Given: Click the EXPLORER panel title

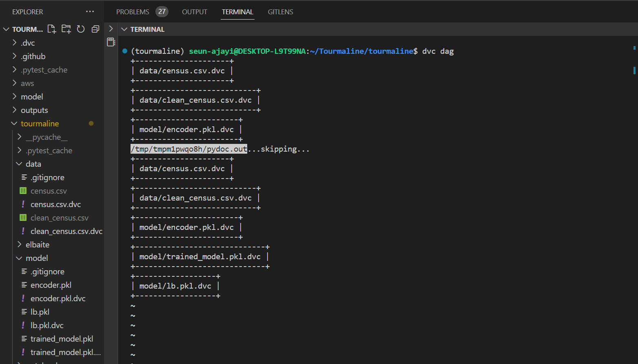Looking at the screenshot, I should tap(27, 12).
